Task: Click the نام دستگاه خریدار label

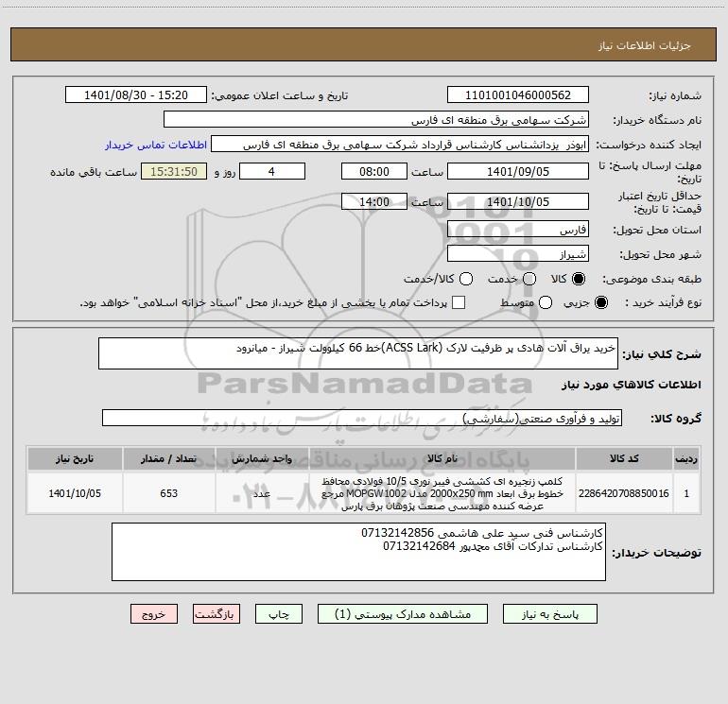Action: (x=657, y=120)
